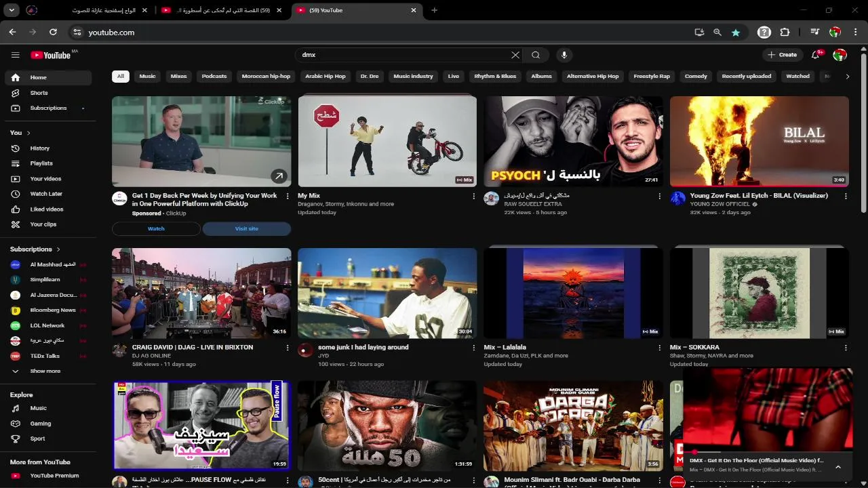Expand the miniplayer with chevron
Screen dimensions: 868x488
click(x=838, y=466)
